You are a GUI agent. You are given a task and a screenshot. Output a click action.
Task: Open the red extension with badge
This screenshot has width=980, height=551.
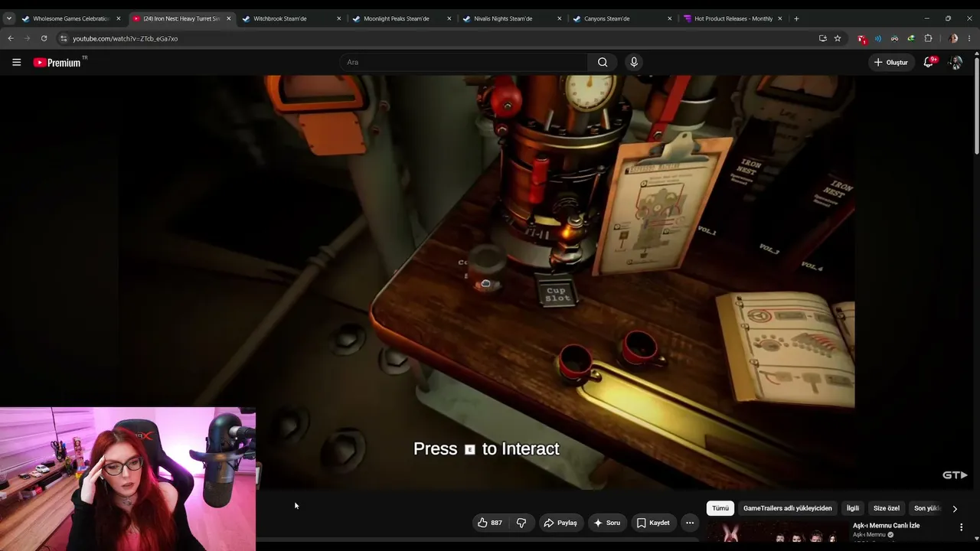click(x=862, y=38)
